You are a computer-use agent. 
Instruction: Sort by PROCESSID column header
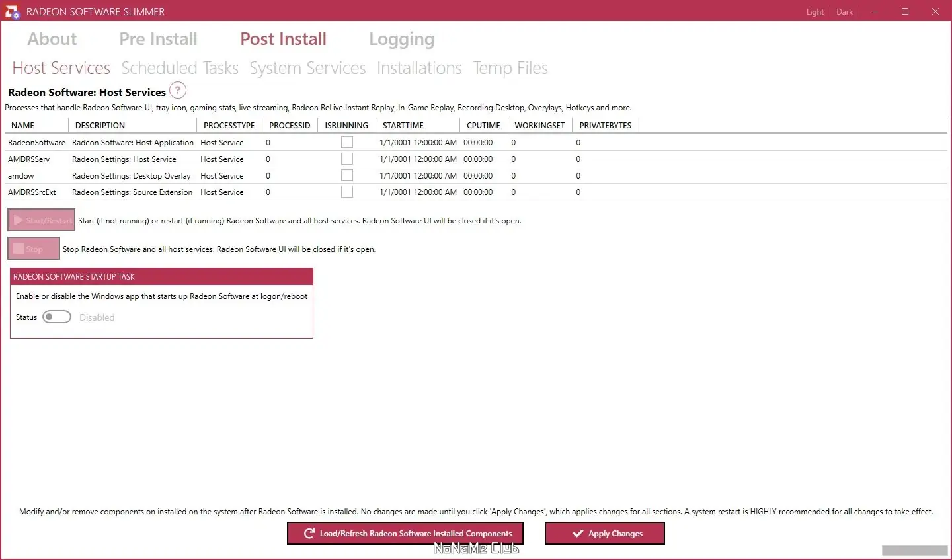[x=290, y=126]
